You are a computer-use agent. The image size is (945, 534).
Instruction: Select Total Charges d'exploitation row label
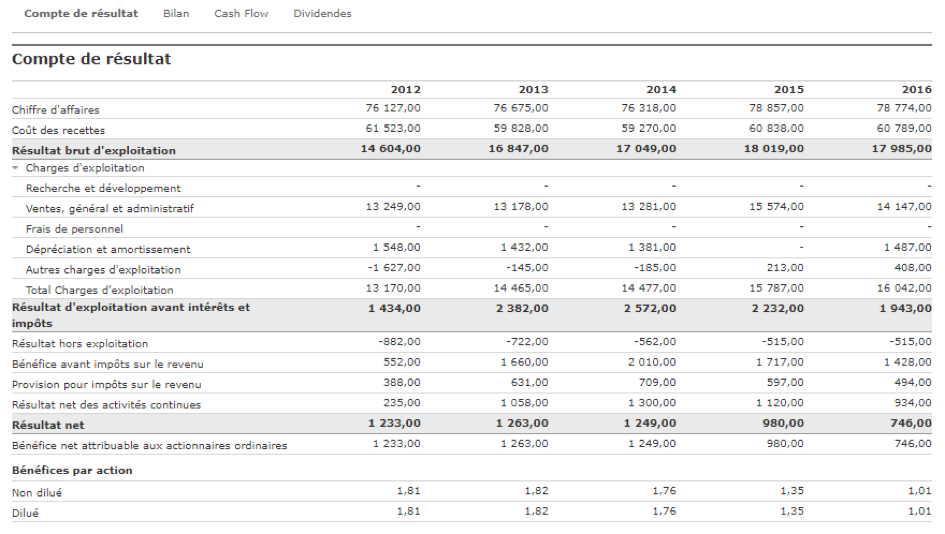99,290
